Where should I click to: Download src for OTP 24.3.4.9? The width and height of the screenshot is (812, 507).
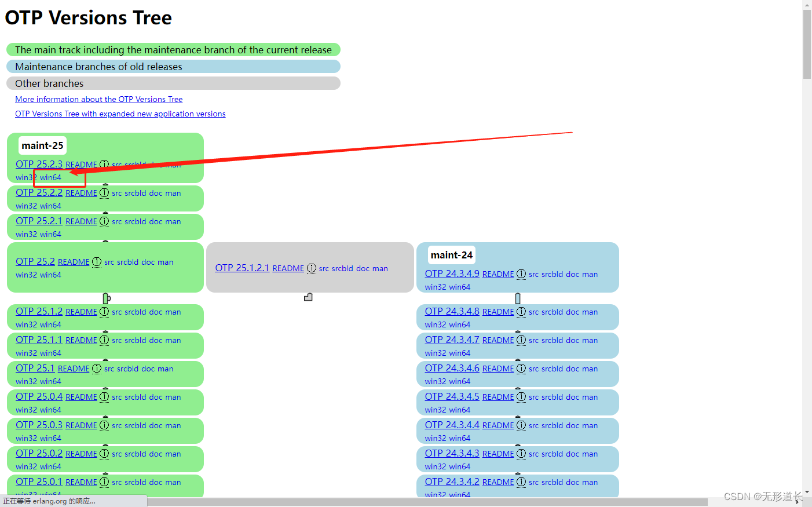tap(533, 275)
